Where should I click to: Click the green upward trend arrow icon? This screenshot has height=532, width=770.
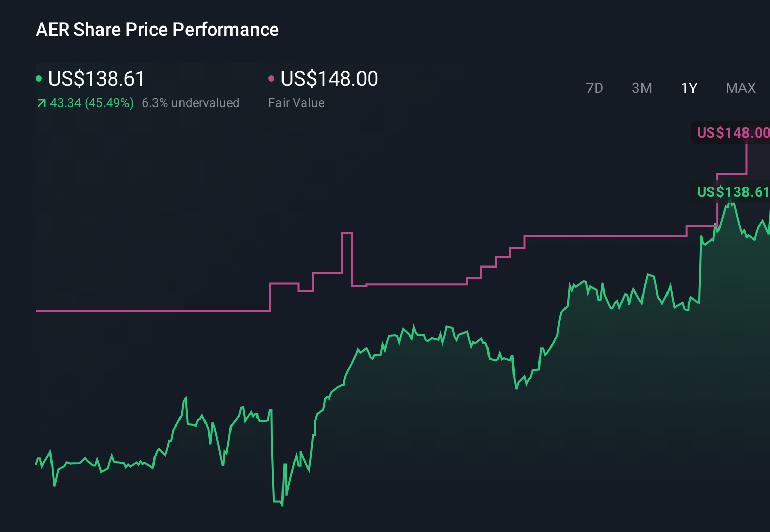[x=41, y=103]
